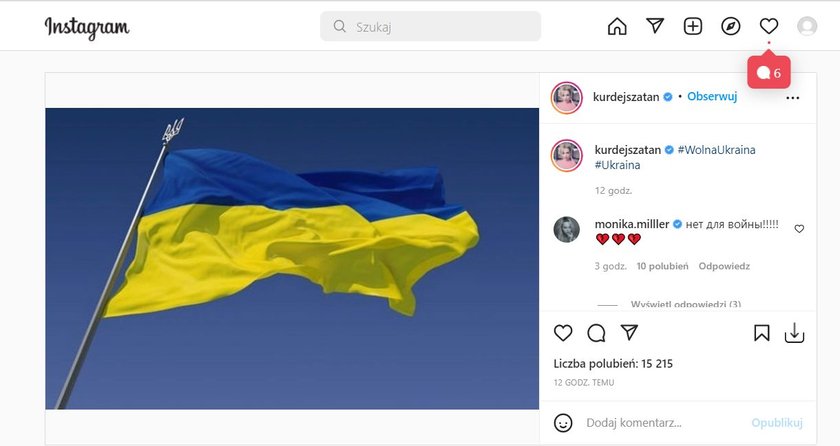Open activity feed heart icon in header
Image resolution: width=840 pixels, height=446 pixels.
coord(769,26)
